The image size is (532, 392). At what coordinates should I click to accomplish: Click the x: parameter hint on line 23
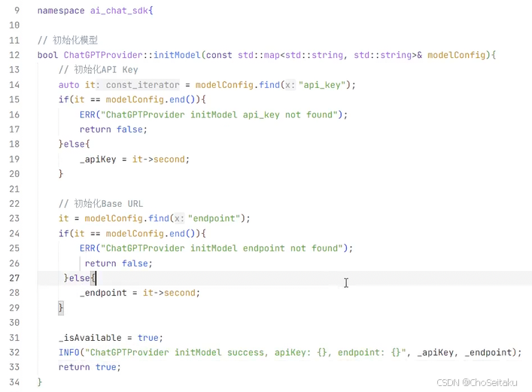pyautogui.click(x=179, y=218)
